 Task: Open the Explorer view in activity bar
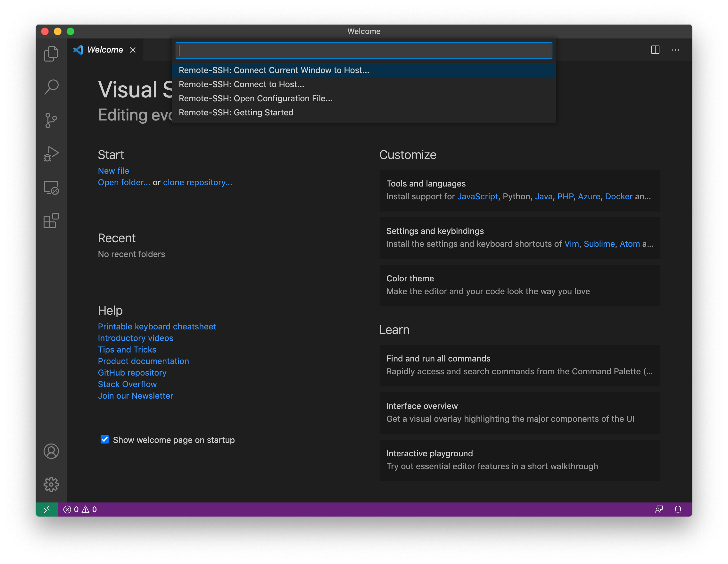pos(51,53)
